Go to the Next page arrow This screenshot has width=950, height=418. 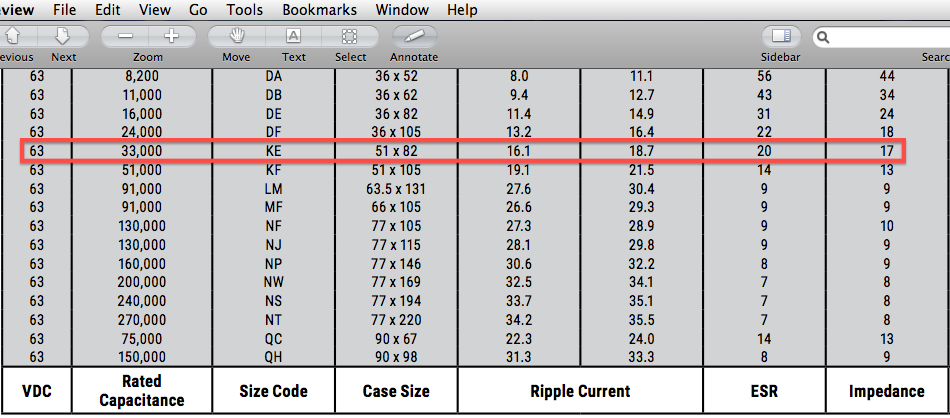(x=63, y=36)
